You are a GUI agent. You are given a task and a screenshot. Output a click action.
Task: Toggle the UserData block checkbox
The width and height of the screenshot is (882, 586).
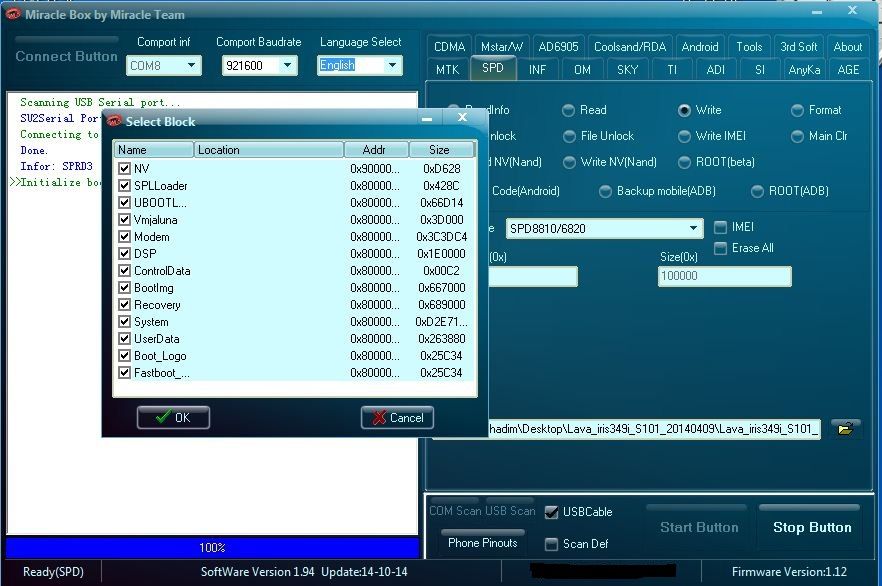(124, 339)
